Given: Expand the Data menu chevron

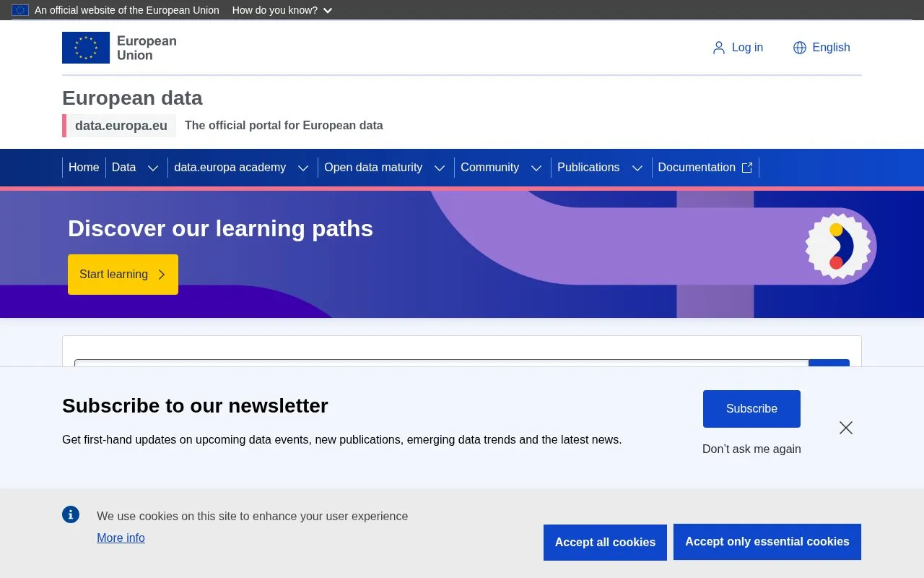Looking at the screenshot, I should [x=153, y=168].
